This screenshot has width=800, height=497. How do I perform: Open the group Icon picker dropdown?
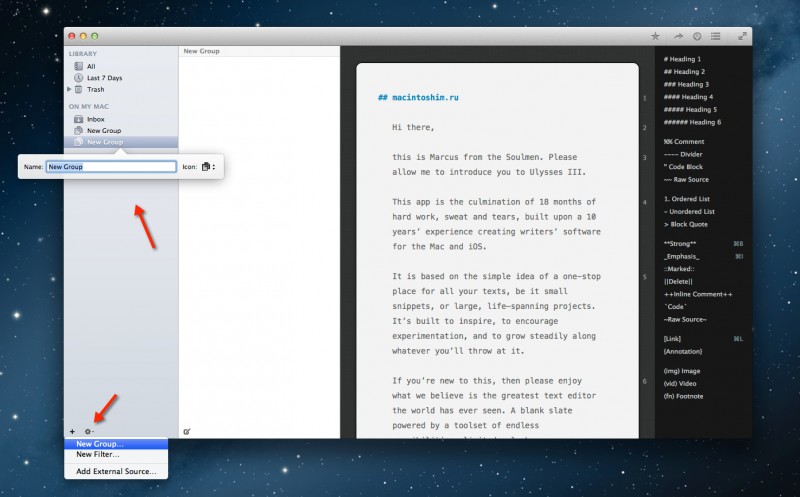[x=206, y=167]
